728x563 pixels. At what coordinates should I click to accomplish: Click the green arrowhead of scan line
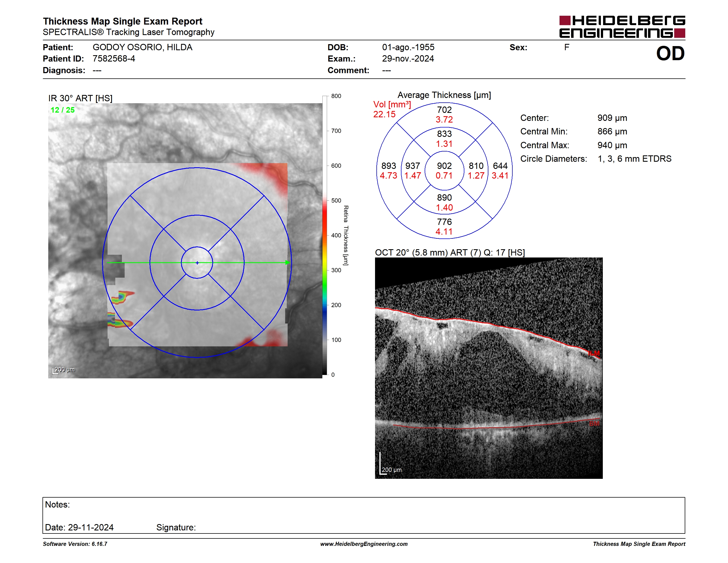pyautogui.click(x=287, y=263)
